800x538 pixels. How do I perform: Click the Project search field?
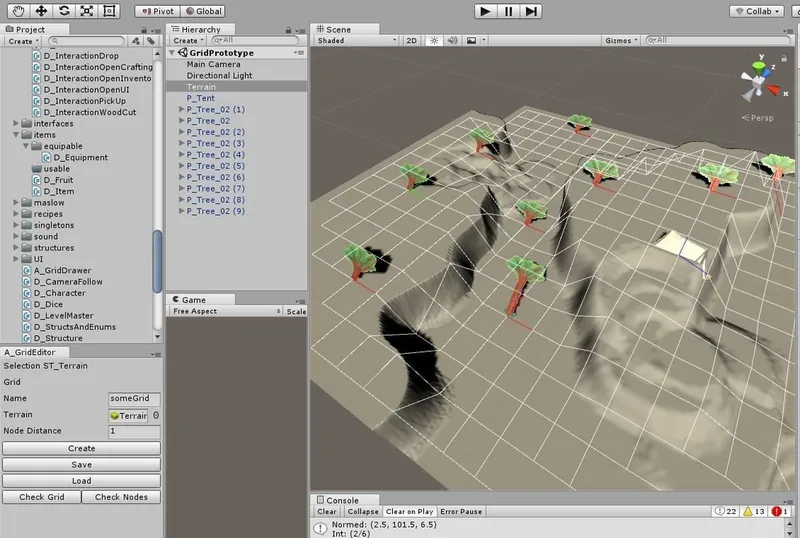[x=87, y=40]
